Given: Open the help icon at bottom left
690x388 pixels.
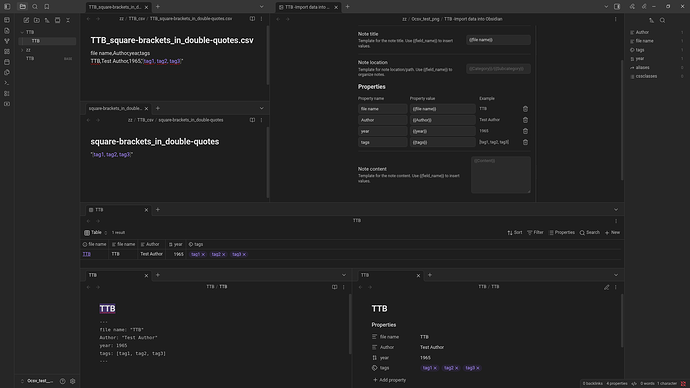Looking at the screenshot, I should pyautogui.click(x=62, y=381).
